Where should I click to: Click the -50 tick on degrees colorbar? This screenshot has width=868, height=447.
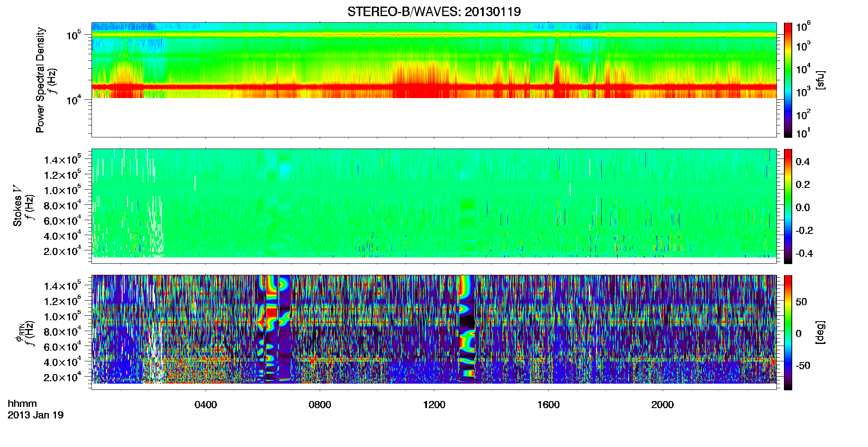[803, 366]
